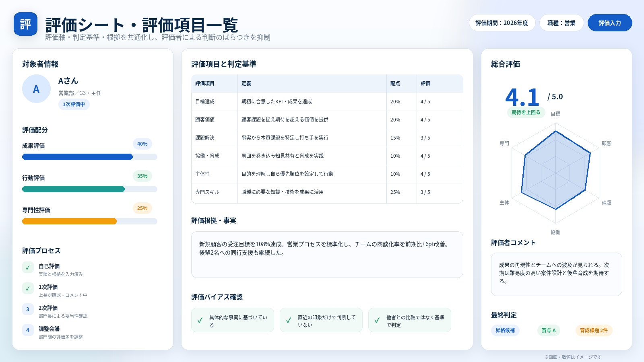Click the 調整会議 process step title
Image resolution: width=644 pixels, height=362 pixels.
[x=49, y=329]
